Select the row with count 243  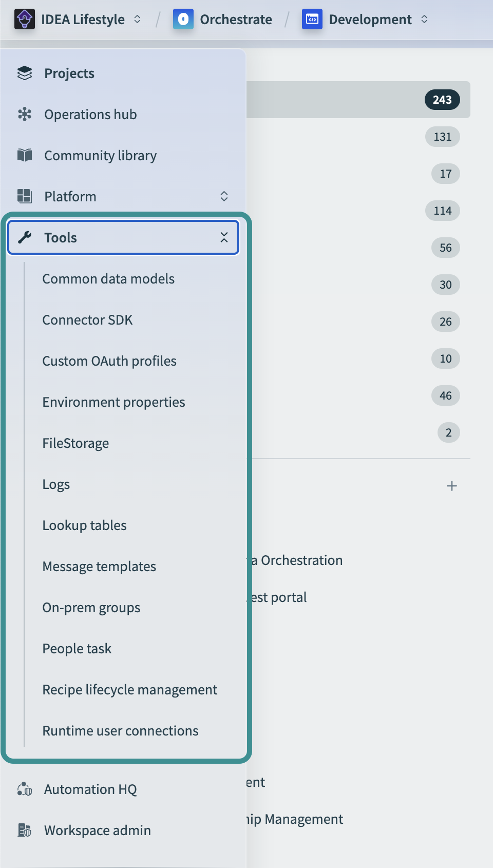(x=358, y=100)
